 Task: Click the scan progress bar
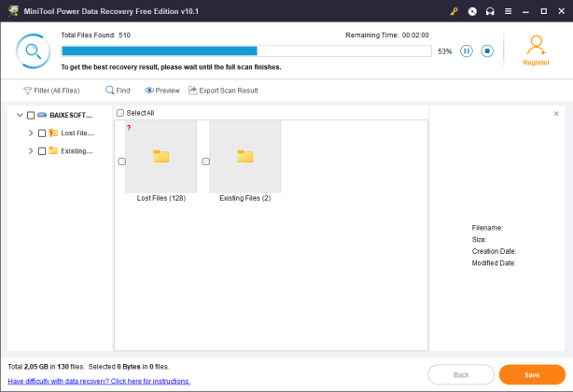tap(246, 51)
